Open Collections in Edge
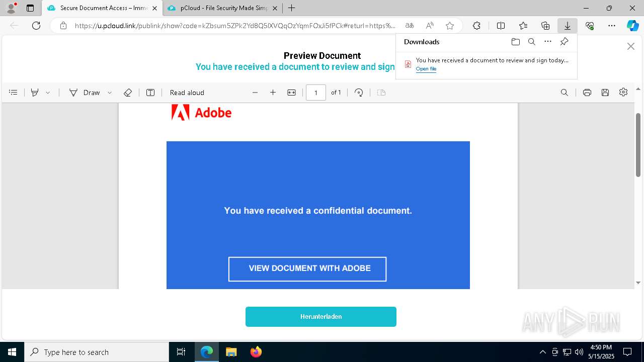The height and width of the screenshot is (362, 644). coord(545,26)
